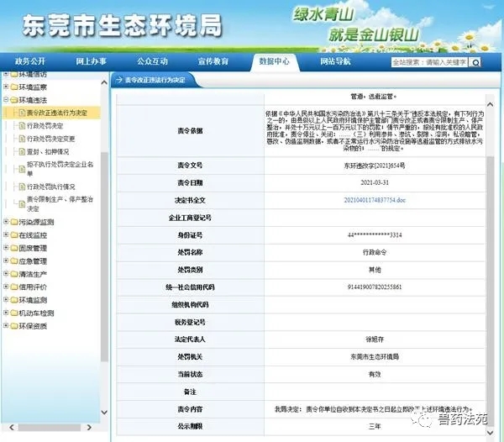Click document icon beside 行政处罚决定变更
This screenshot has height=442, width=504.
22,139
